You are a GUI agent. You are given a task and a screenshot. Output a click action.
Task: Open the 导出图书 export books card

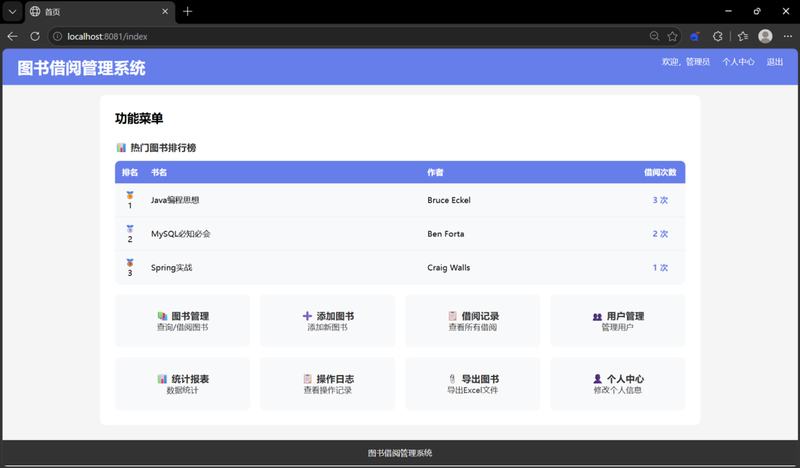coord(472,384)
